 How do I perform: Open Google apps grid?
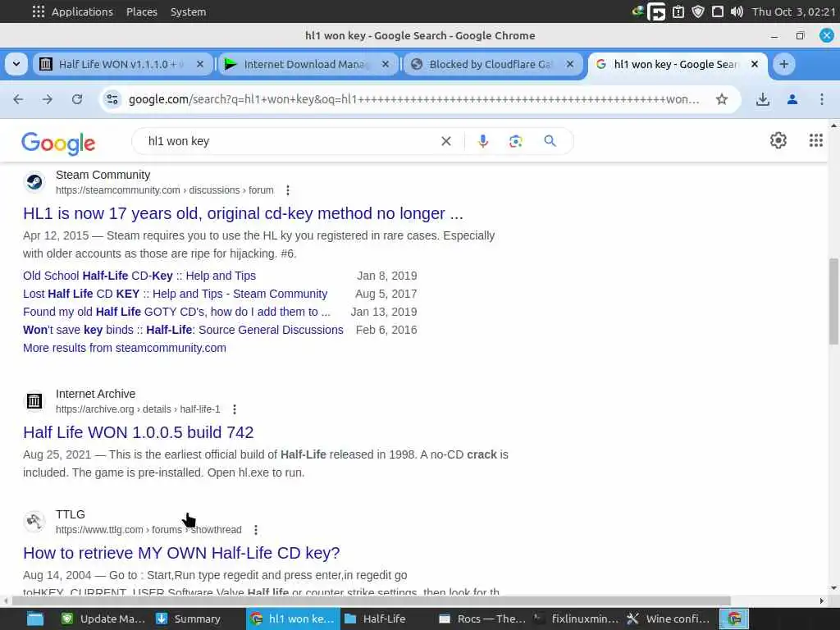(816, 140)
